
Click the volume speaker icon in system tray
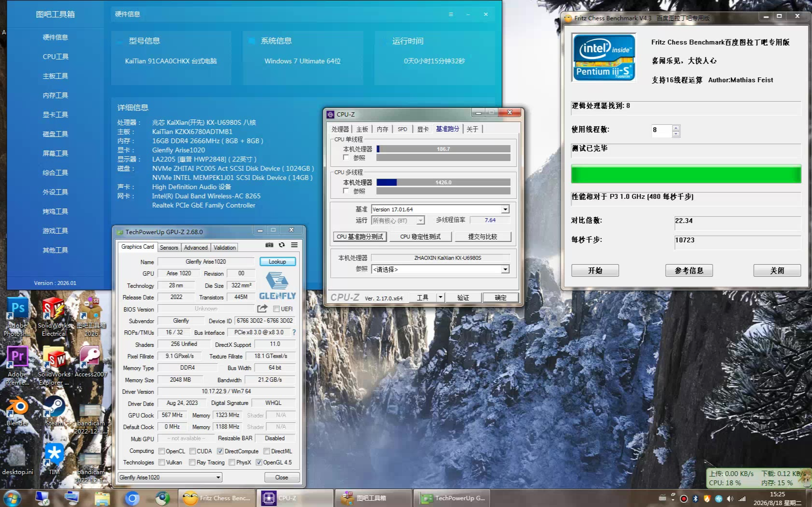point(730,499)
